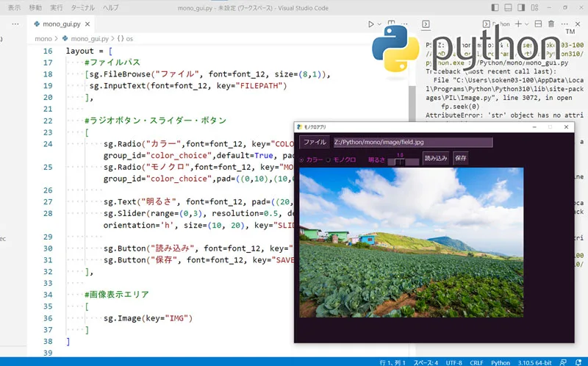The height and width of the screenshot is (366, 588).
Task: Open the 実行 menu
Action: 57,7
